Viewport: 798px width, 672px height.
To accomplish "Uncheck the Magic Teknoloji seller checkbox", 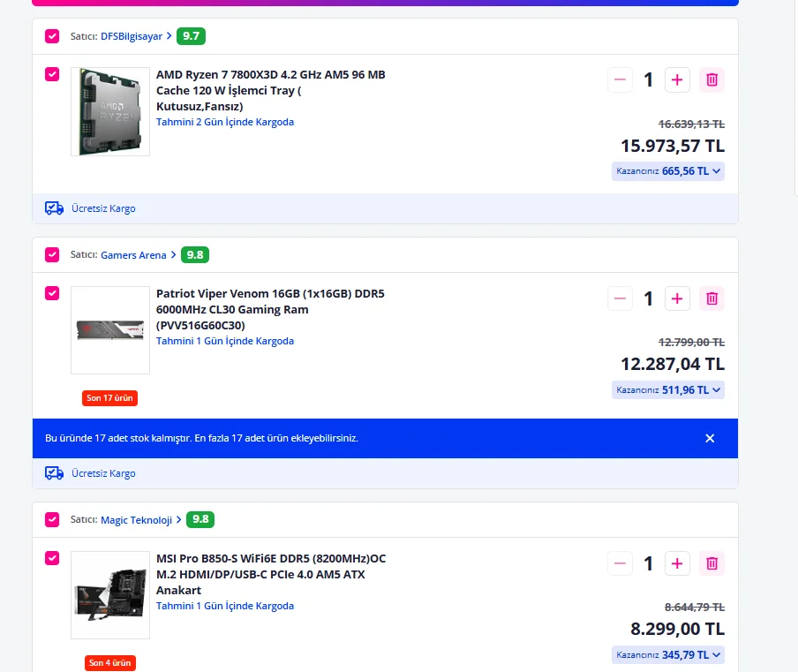I will click(52, 519).
